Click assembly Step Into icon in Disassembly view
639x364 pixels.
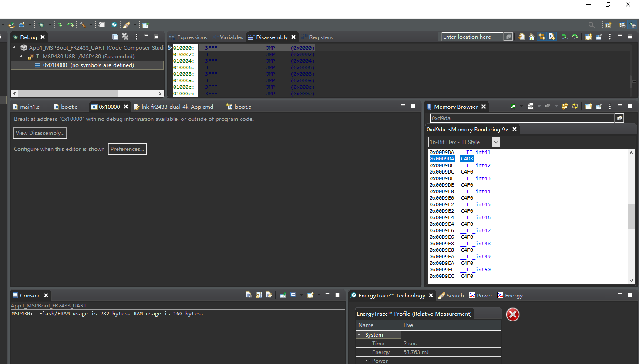565,37
